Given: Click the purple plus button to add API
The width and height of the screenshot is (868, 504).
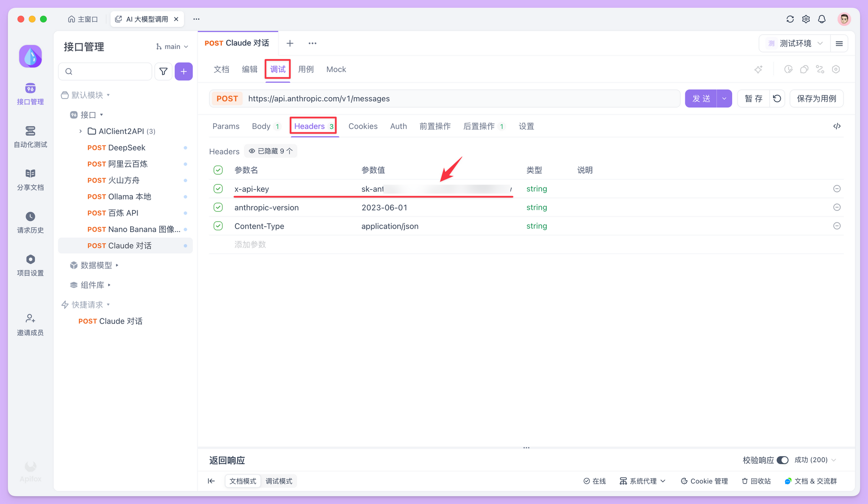Looking at the screenshot, I should point(184,71).
